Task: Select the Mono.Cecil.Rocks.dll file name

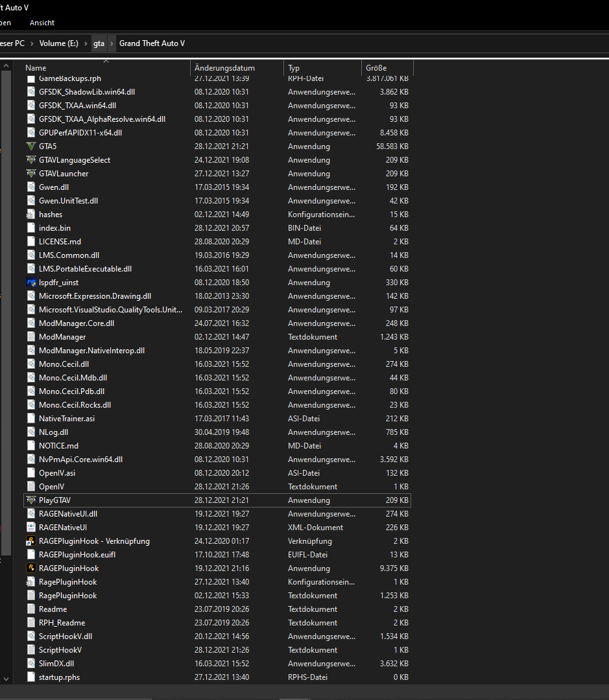Action: click(x=75, y=405)
